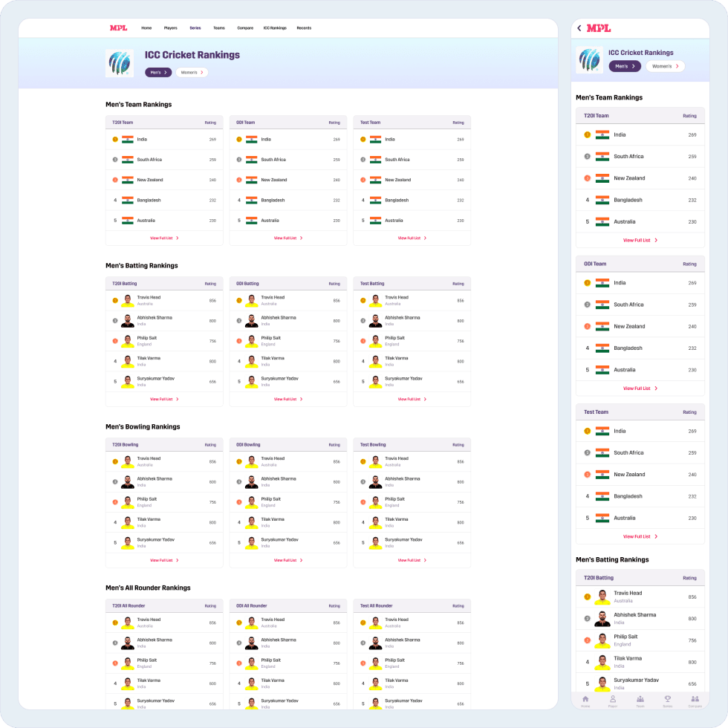Image resolution: width=728 pixels, height=728 pixels.
Task: Tap South Africa in mobile Test Team card
Action: [628, 453]
